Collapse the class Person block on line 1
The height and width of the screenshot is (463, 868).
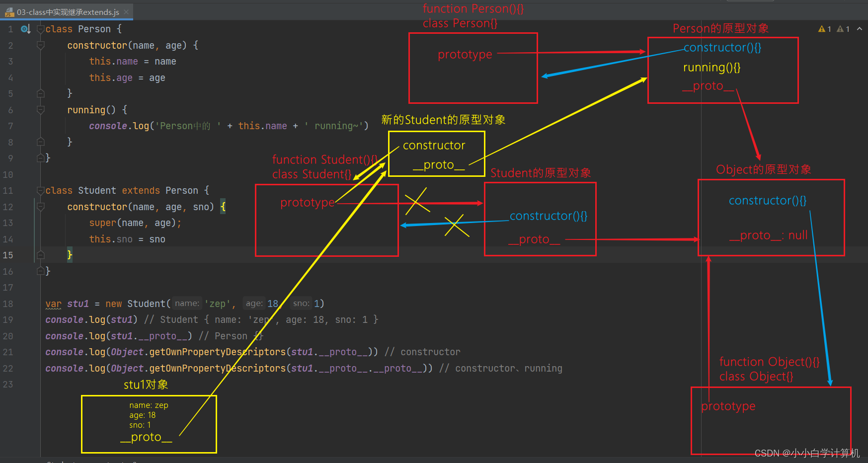(x=41, y=29)
